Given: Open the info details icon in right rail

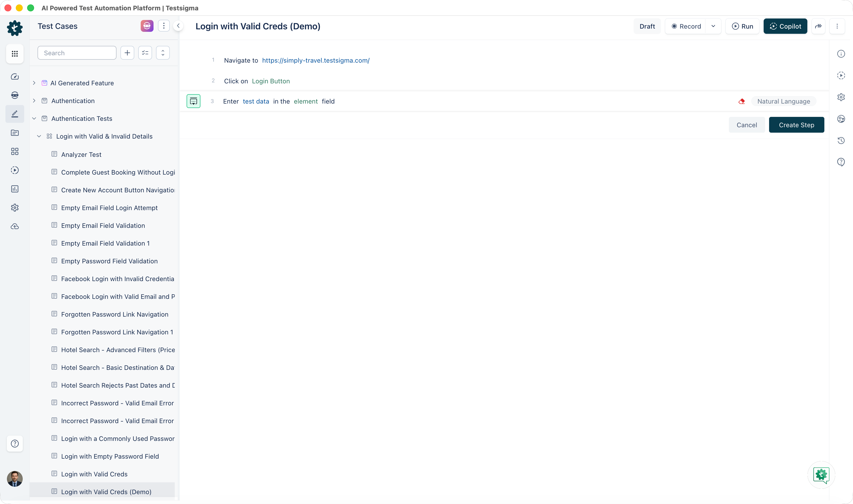Looking at the screenshot, I should pos(841,54).
